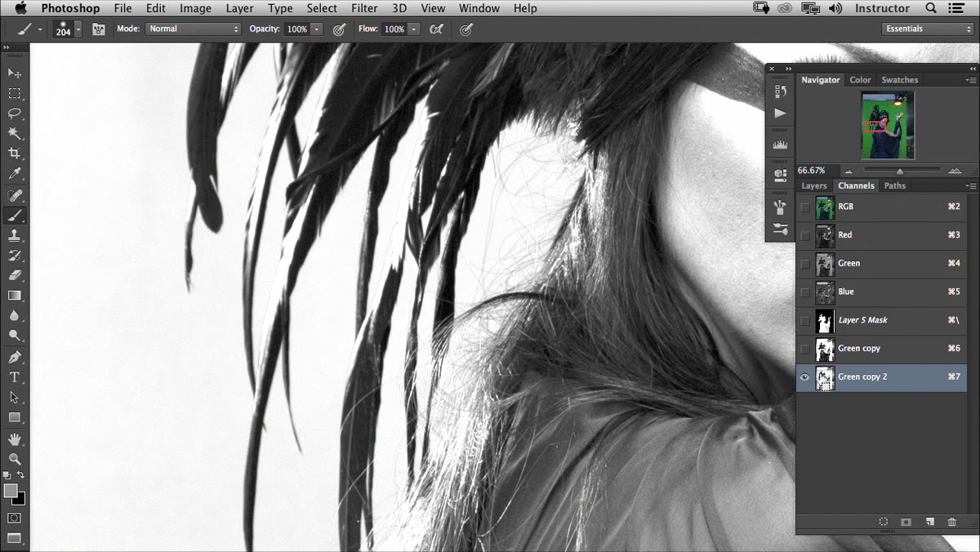Save selection as channel
The width and height of the screenshot is (980, 552).
906,522
